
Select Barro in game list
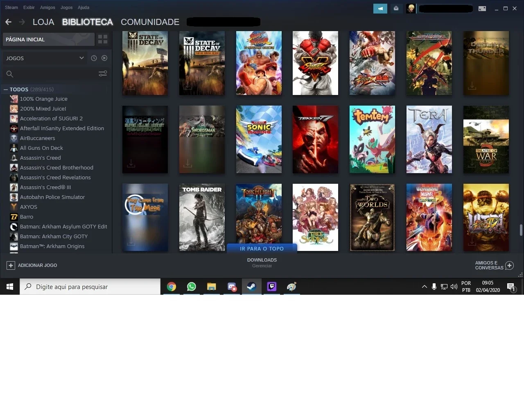(27, 217)
